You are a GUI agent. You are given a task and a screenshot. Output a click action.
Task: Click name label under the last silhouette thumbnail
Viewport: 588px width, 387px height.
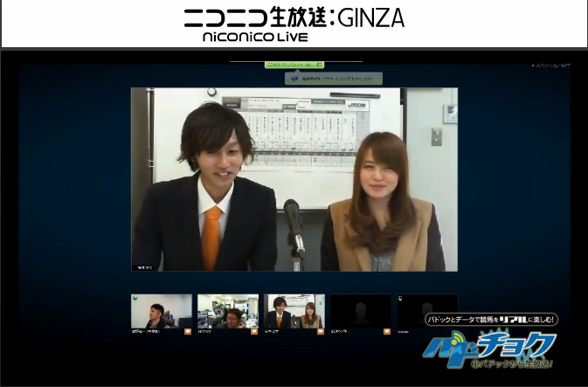(x=403, y=331)
